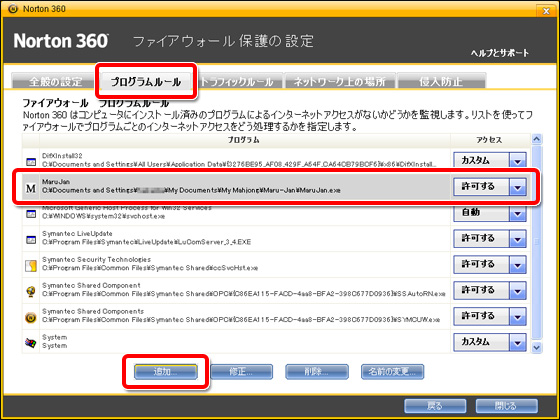Close the Norton 360 window
This screenshot has height=420, width=560.
pyautogui.click(x=546, y=11)
